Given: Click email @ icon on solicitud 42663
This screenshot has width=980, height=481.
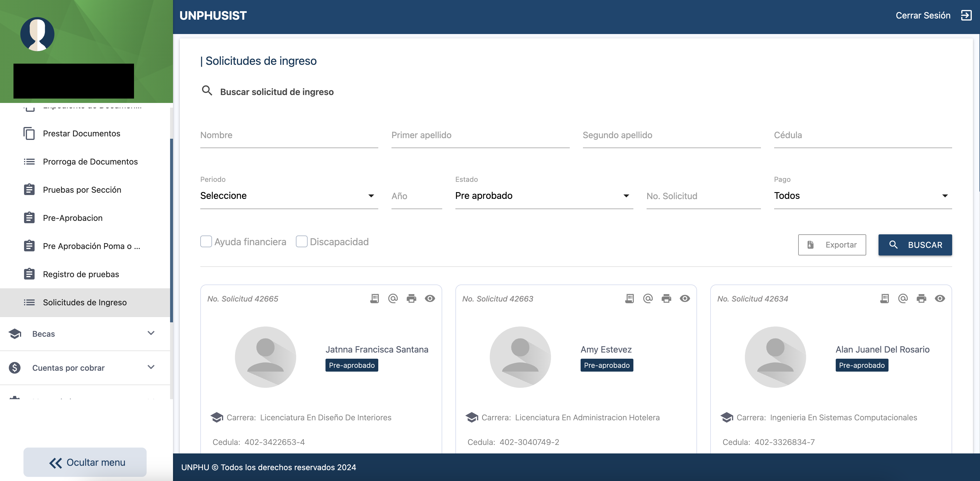Looking at the screenshot, I should [648, 298].
